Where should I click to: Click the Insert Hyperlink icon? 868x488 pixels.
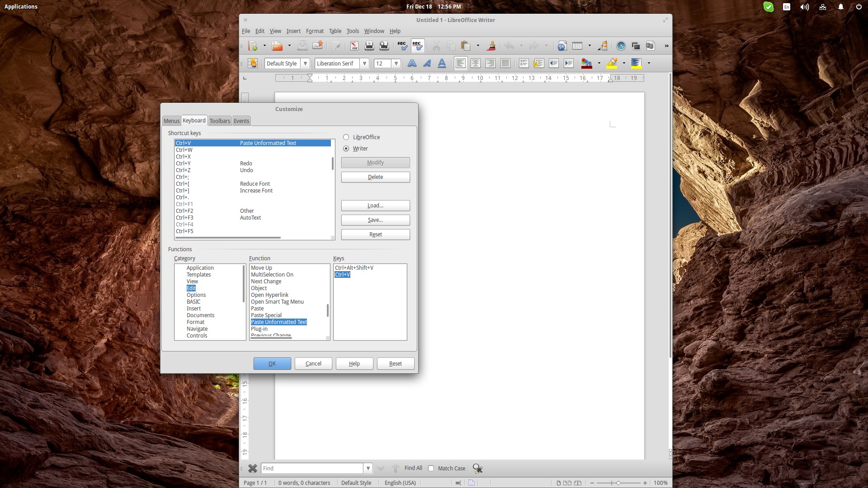562,46
